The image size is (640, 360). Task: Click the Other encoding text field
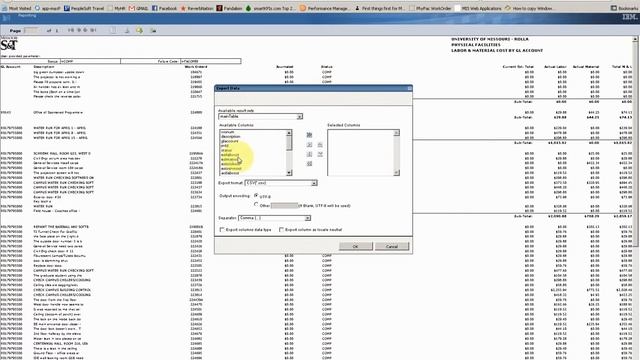284,205
